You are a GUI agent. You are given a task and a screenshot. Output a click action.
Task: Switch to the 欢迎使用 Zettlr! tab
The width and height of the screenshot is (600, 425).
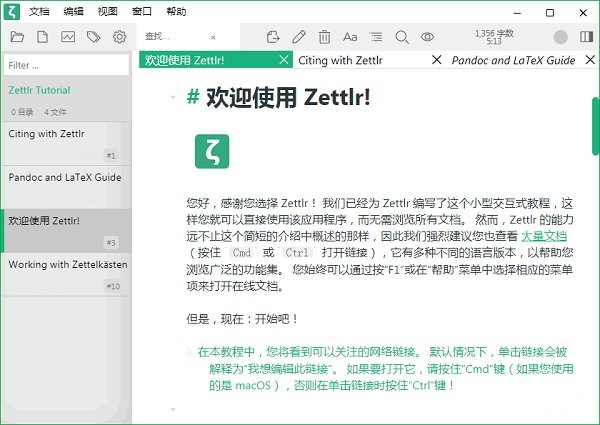(x=216, y=60)
